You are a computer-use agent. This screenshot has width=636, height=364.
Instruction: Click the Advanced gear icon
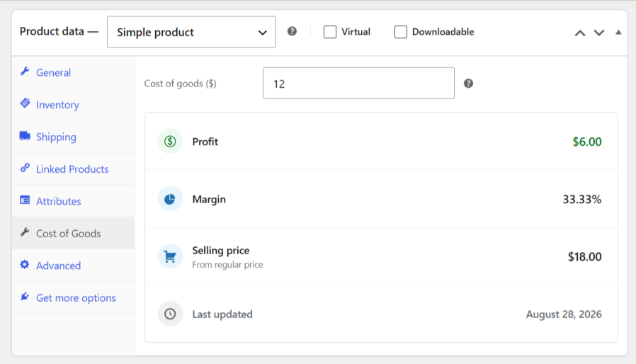tap(25, 265)
